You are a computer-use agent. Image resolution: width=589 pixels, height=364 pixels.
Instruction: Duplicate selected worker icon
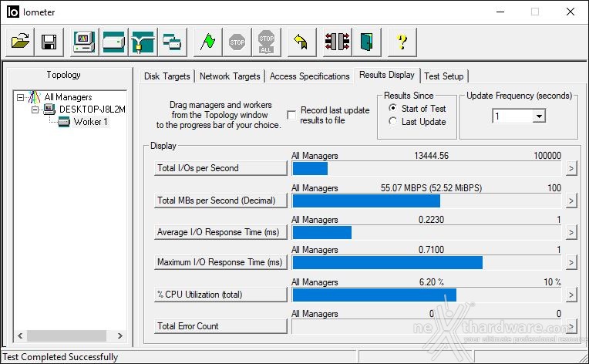tap(172, 42)
